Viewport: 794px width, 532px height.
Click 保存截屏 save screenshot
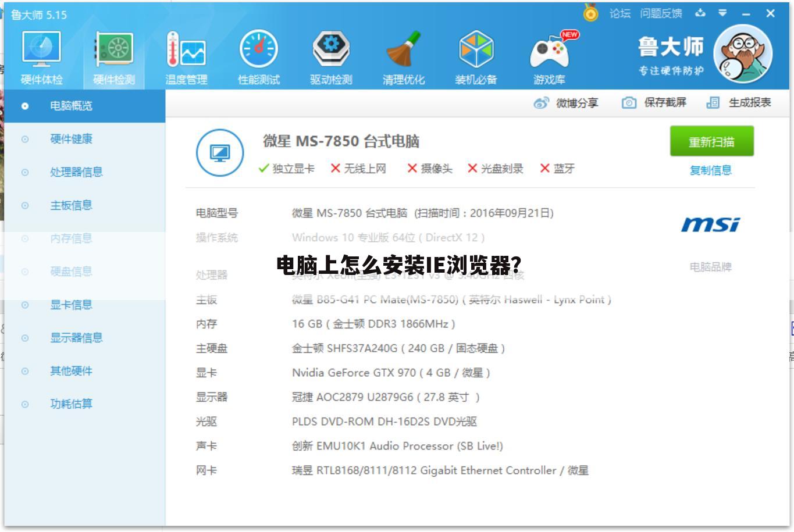coord(654,103)
